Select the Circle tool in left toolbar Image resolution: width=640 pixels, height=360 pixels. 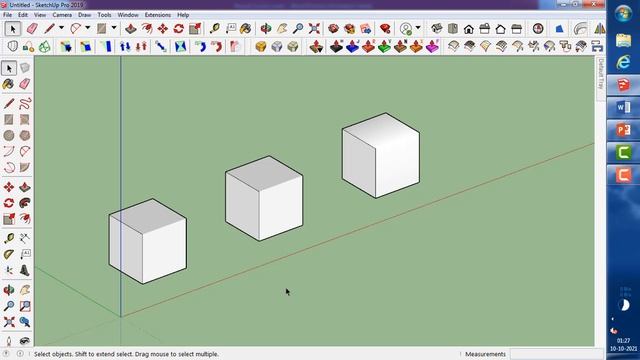tap(9, 135)
